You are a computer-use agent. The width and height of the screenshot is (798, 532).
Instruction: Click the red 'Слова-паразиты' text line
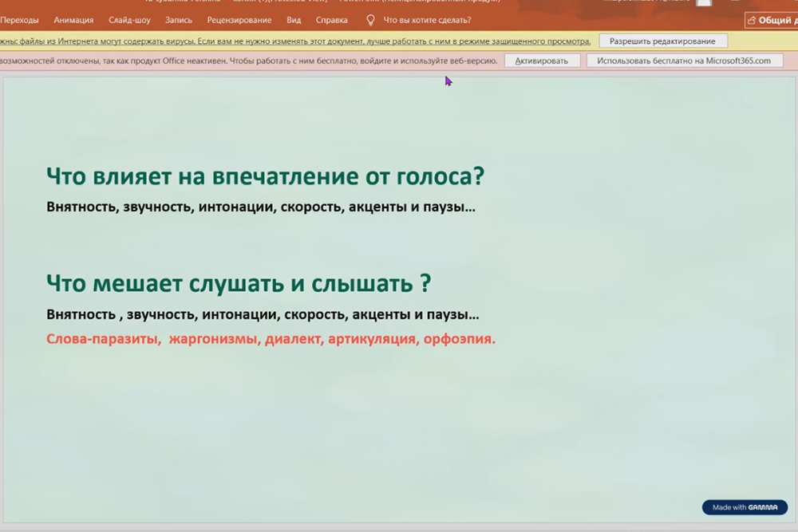click(x=271, y=339)
